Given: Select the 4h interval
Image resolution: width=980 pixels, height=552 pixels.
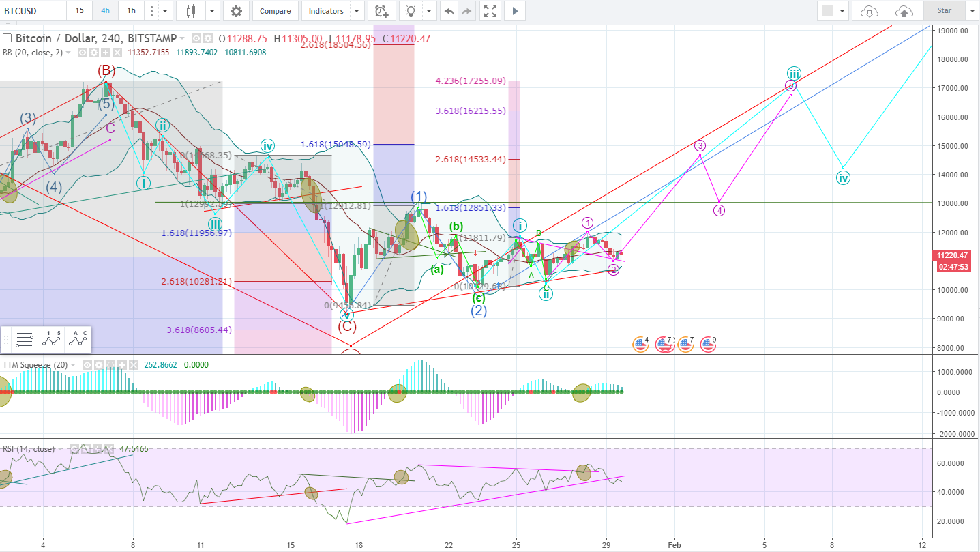Looking at the screenshot, I should (105, 11).
